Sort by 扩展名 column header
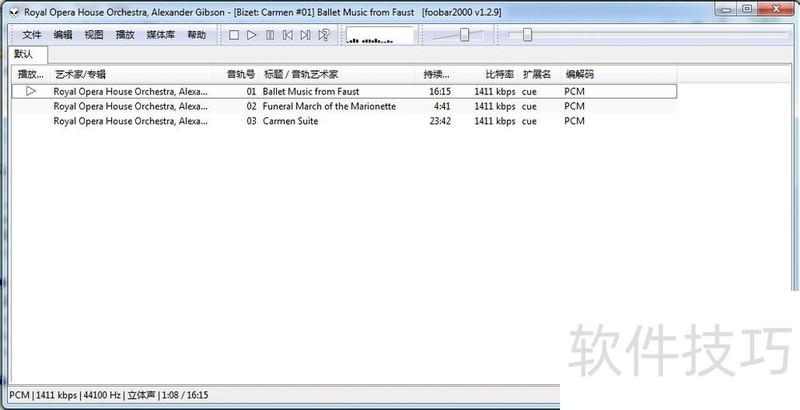The width and height of the screenshot is (800, 410). click(x=539, y=74)
